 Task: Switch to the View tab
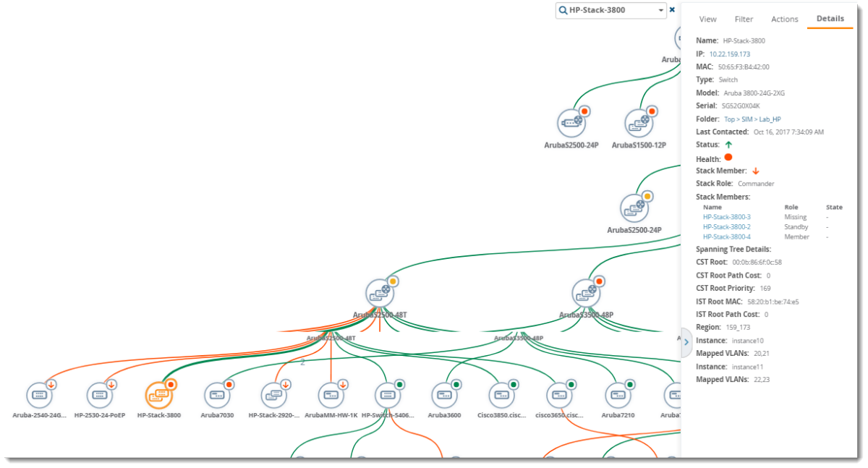[x=707, y=20]
